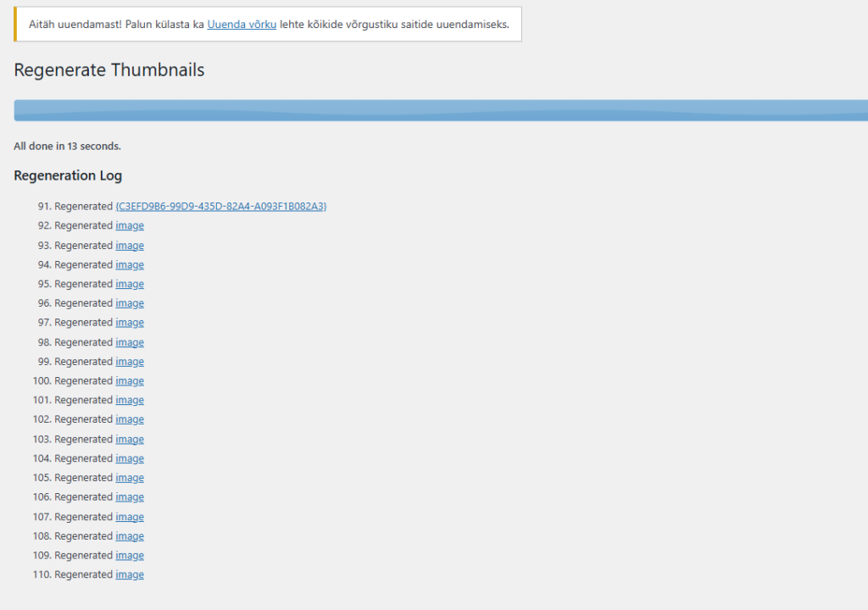Select image link in row 107
The width and height of the screenshot is (868, 610).
pyautogui.click(x=130, y=517)
